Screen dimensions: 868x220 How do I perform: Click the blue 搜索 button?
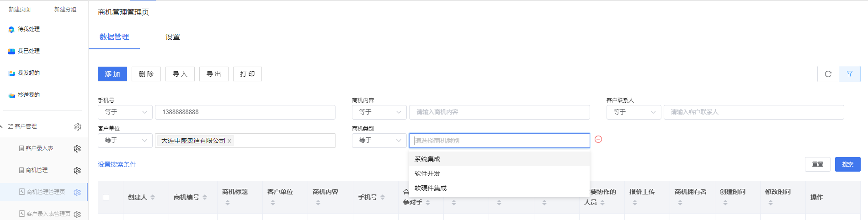coord(848,164)
